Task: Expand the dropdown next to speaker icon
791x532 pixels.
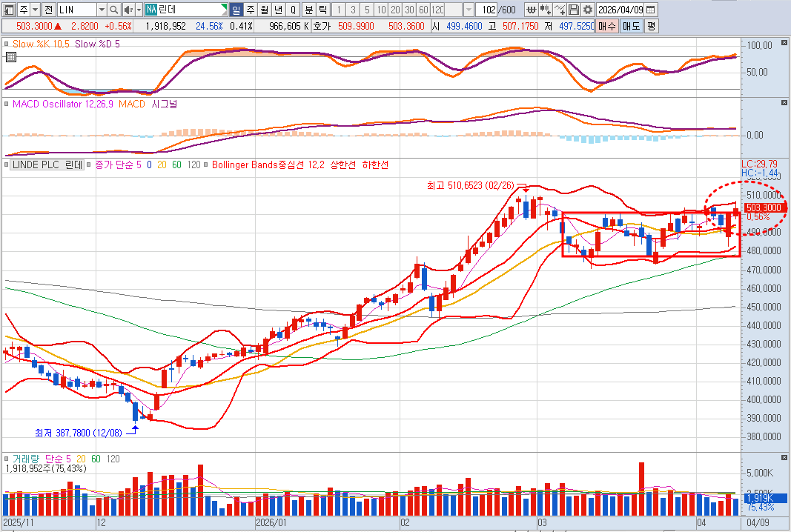Action: [x=138, y=10]
